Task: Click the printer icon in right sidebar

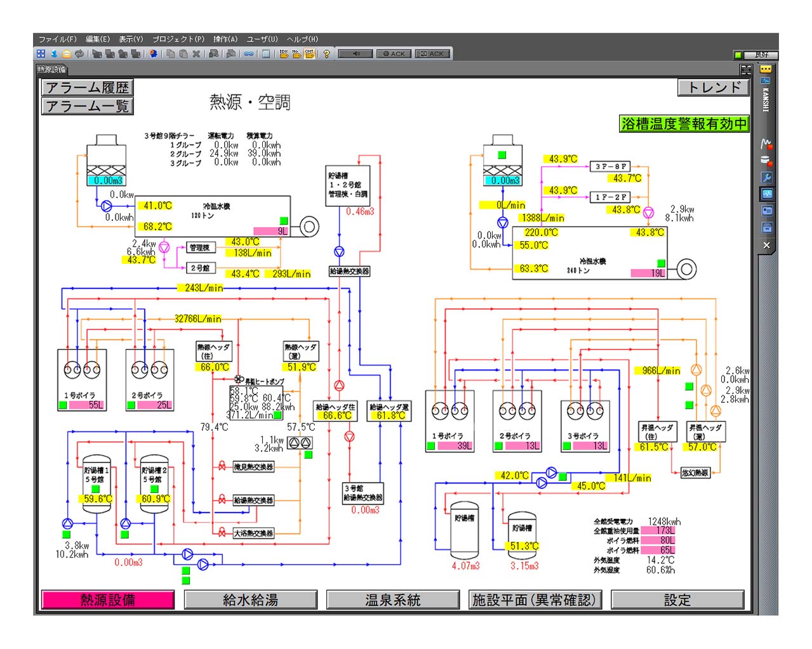Action: (x=766, y=227)
